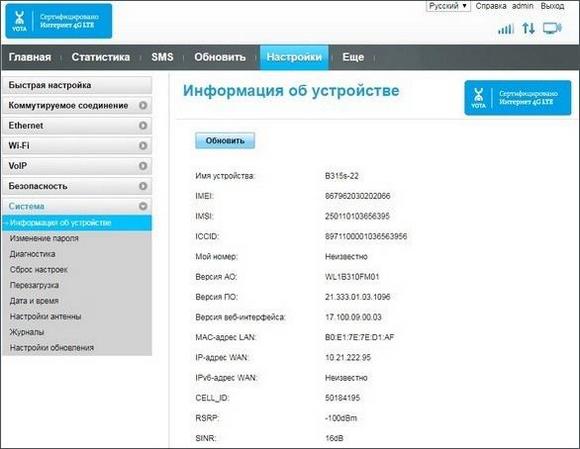
Task: Open Изменение пароля in the sidebar
Action: [x=44, y=238]
